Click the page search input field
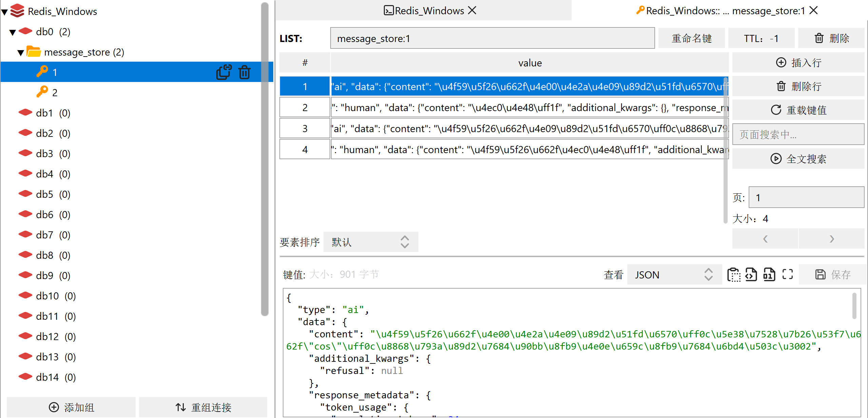This screenshot has width=868, height=418. (798, 134)
